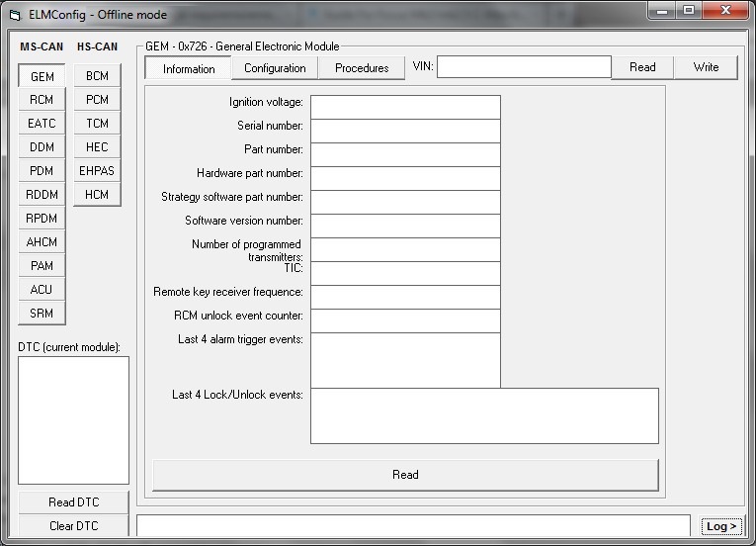Click the status text field beside Log
The width and height of the screenshot is (756, 546).
[414, 525]
